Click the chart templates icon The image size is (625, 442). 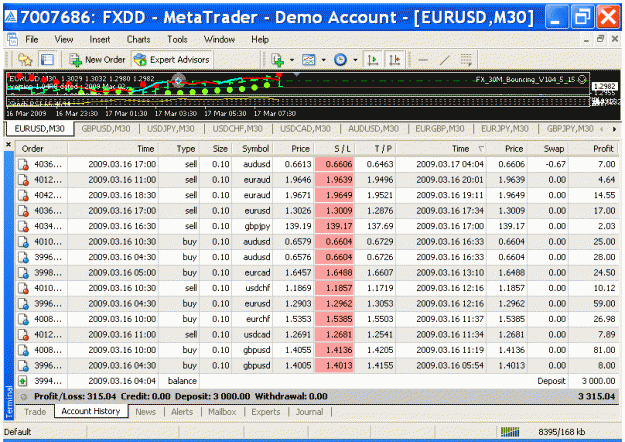pyautogui.click(x=309, y=60)
